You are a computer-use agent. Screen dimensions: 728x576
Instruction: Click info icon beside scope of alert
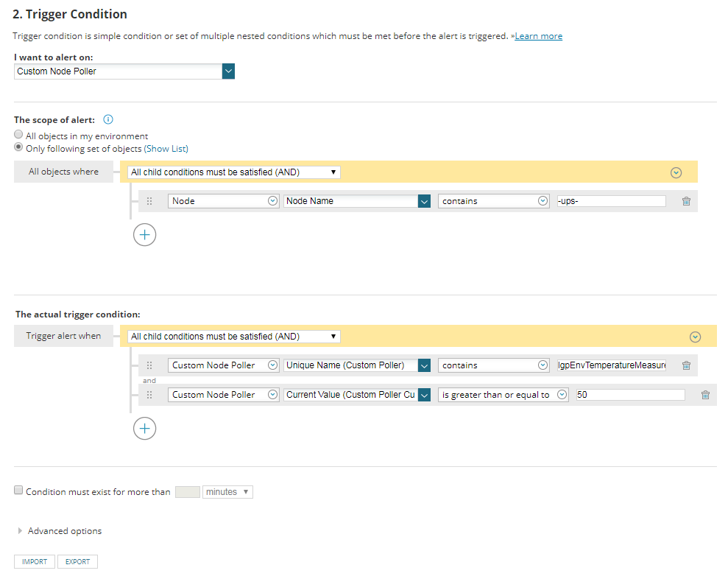pos(107,119)
